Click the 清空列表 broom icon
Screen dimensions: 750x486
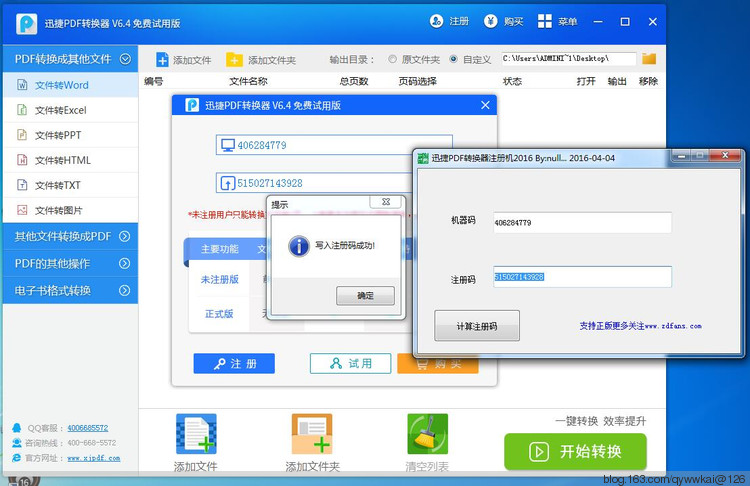[428, 434]
